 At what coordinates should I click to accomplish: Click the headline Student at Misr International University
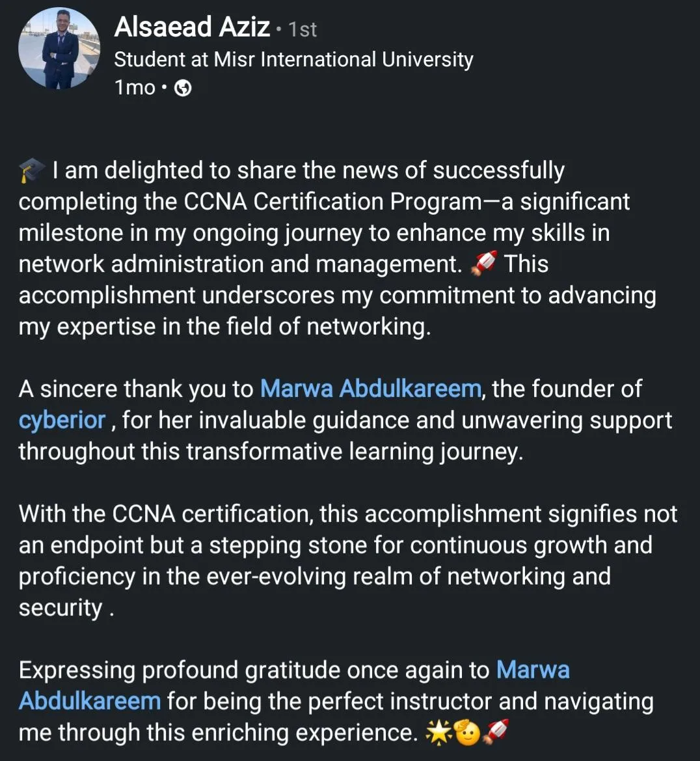293,60
